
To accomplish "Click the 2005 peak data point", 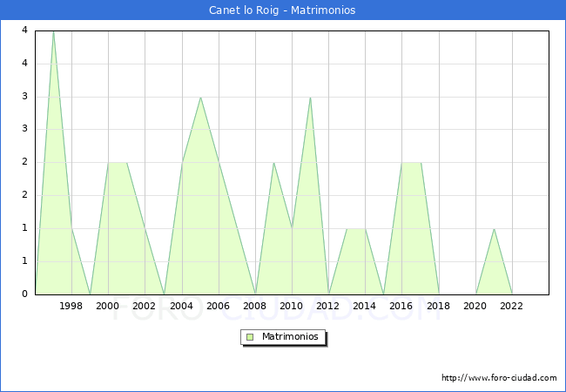I will pos(200,97).
